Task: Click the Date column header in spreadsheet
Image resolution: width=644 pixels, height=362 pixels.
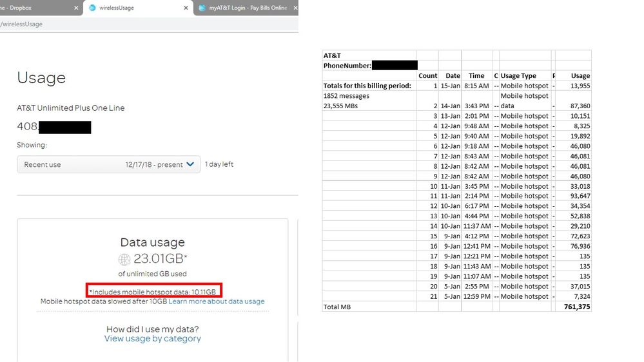Action: (453, 75)
